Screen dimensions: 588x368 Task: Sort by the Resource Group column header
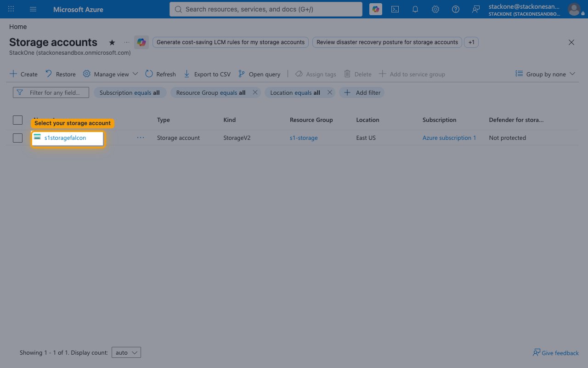pos(311,120)
